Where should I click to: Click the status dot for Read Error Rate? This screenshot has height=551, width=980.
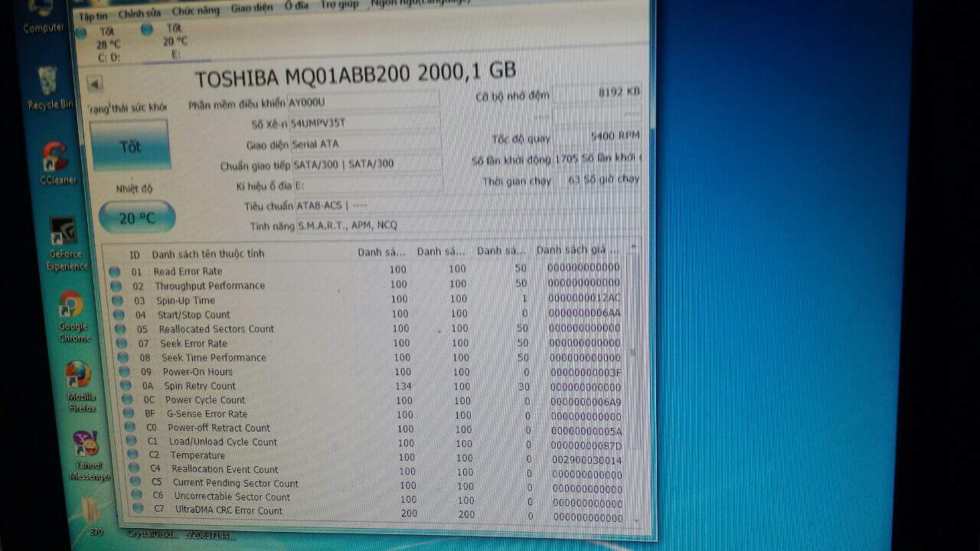pos(114,271)
